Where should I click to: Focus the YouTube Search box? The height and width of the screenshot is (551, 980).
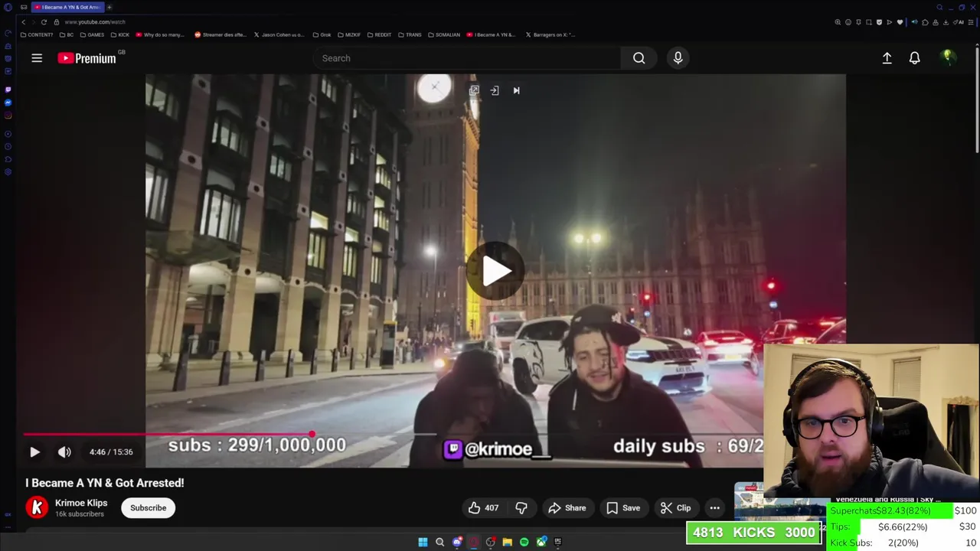(467, 58)
